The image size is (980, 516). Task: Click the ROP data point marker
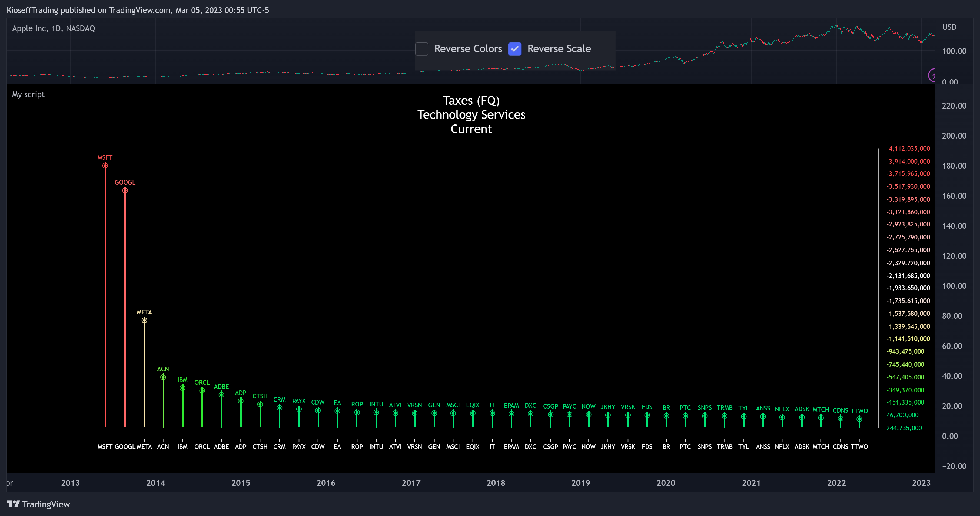pyautogui.click(x=357, y=412)
